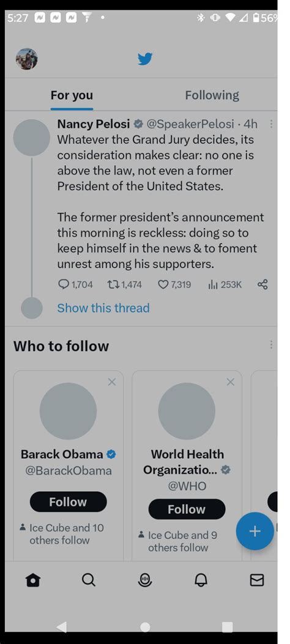Retweet the Nancy Pelosi tweet
The width and height of the screenshot is (290, 644).
[112, 284]
